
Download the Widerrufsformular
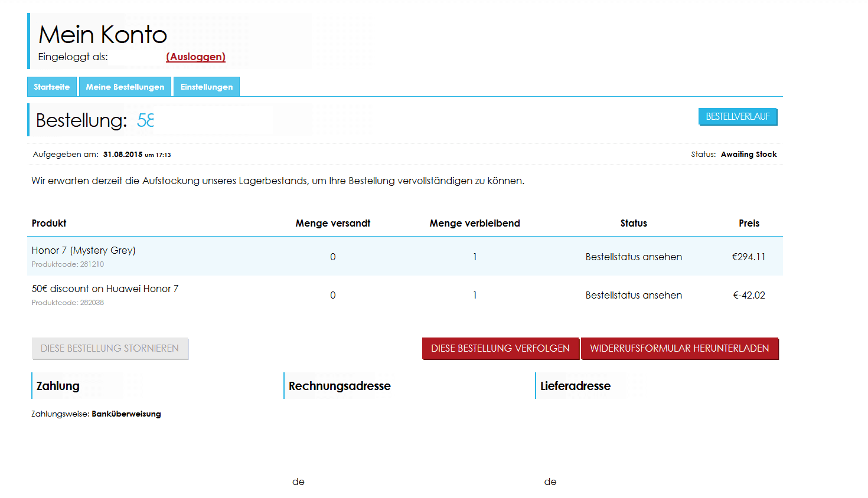click(x=680, y=348)
